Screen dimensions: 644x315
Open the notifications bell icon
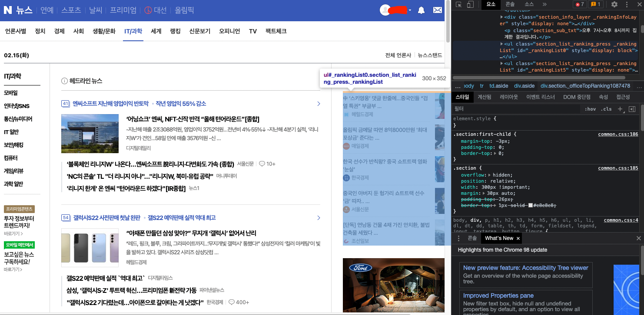(421, 10)
